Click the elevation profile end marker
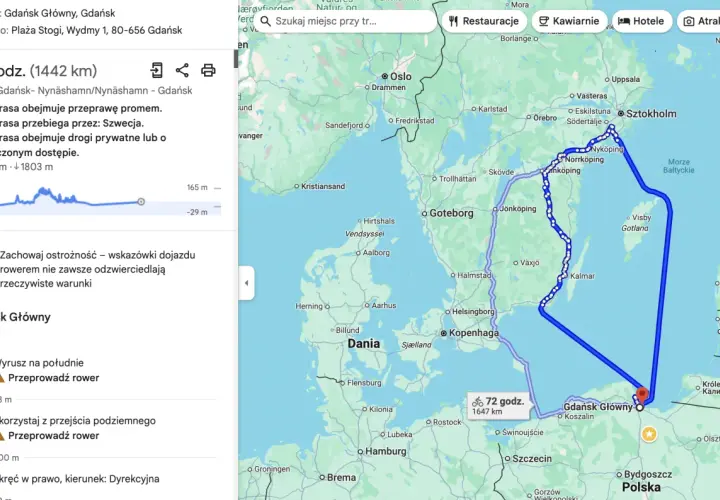 pos(141,202)
